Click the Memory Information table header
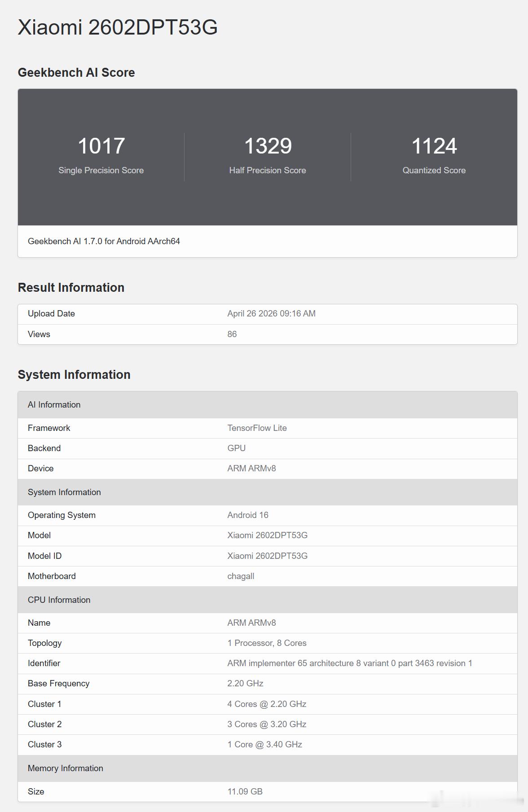 pyautogui.click(x=268, y=768)
